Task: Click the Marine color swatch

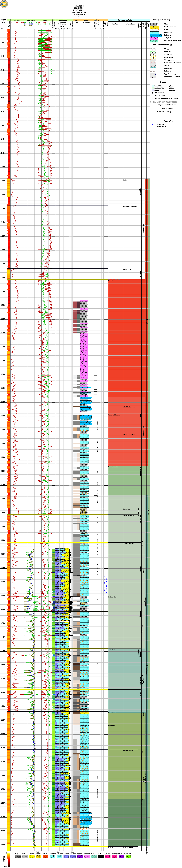Action: coord(153,90)
